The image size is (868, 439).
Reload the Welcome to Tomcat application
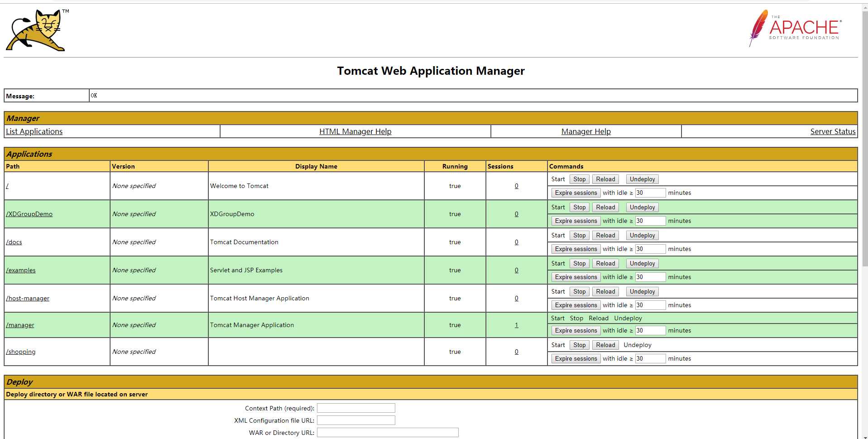tap(605, 179)
